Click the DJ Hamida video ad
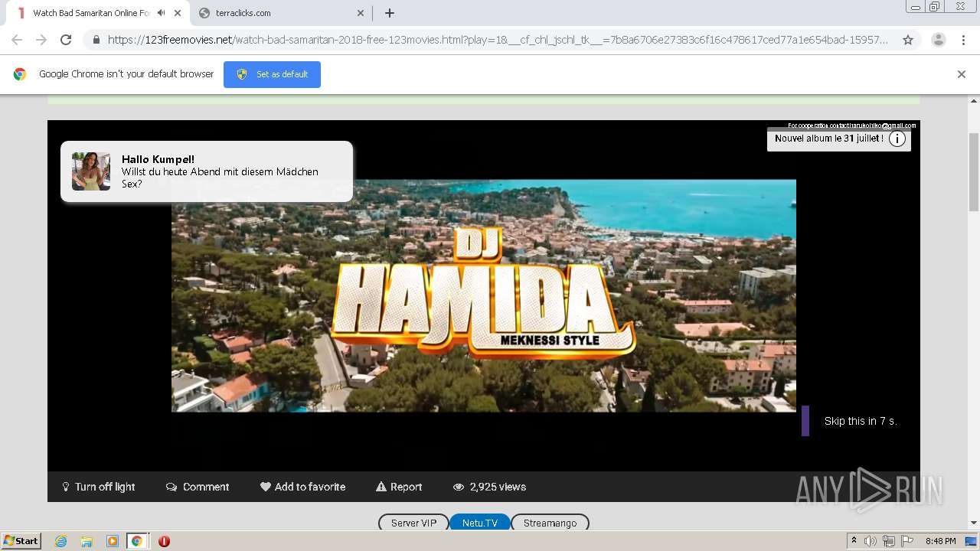Image resolution: width=980 pixels, height=551 pixels. (484, 295)
